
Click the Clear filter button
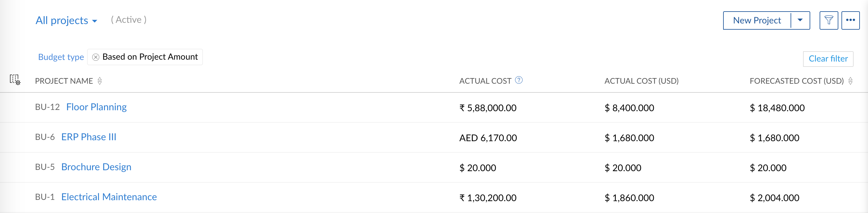828,59
